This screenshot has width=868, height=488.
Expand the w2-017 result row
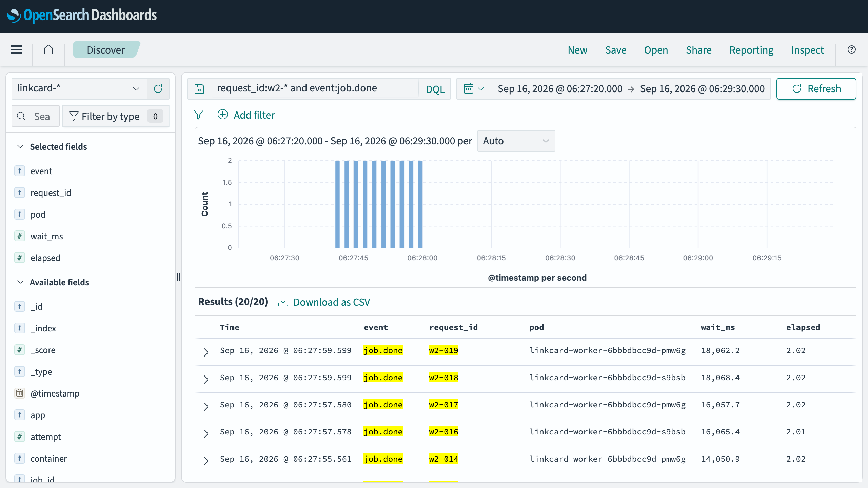click(206, 406)
